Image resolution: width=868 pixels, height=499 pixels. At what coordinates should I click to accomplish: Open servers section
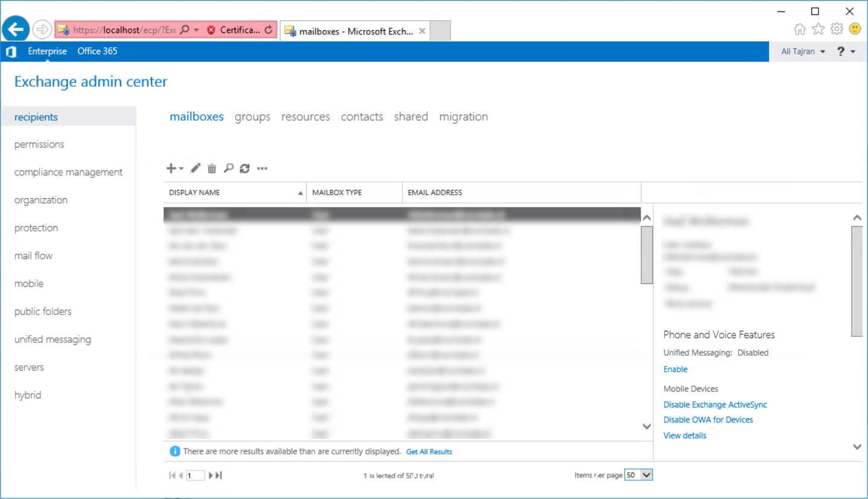pyautogui.click(x=29, y=367)
